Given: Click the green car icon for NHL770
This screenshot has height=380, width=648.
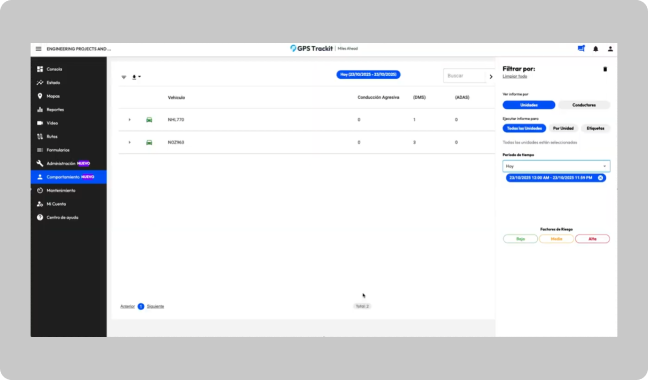Looking at the screenshot, I should 149,120.
